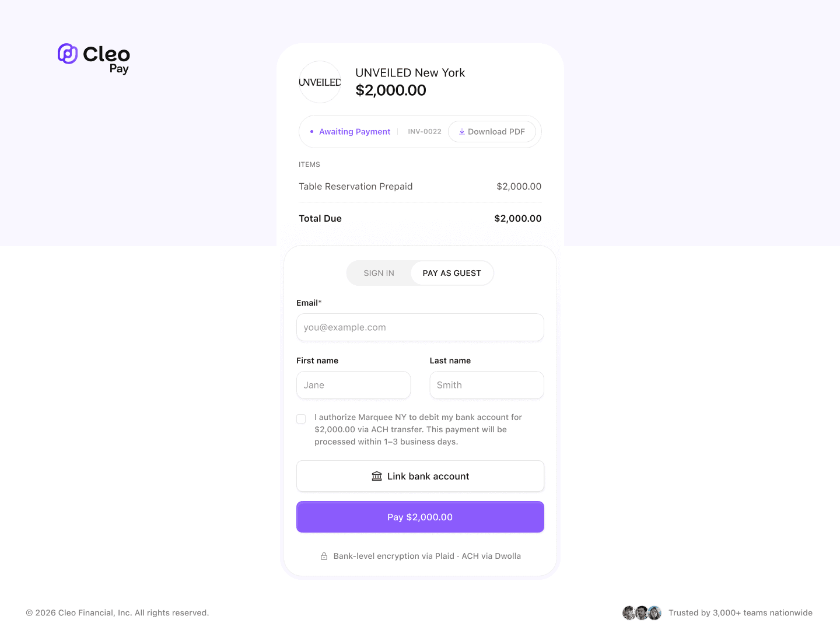Click the Cleo Pay logo
The height and width of the screenshot is (630, 840).
tap(93, 58)
